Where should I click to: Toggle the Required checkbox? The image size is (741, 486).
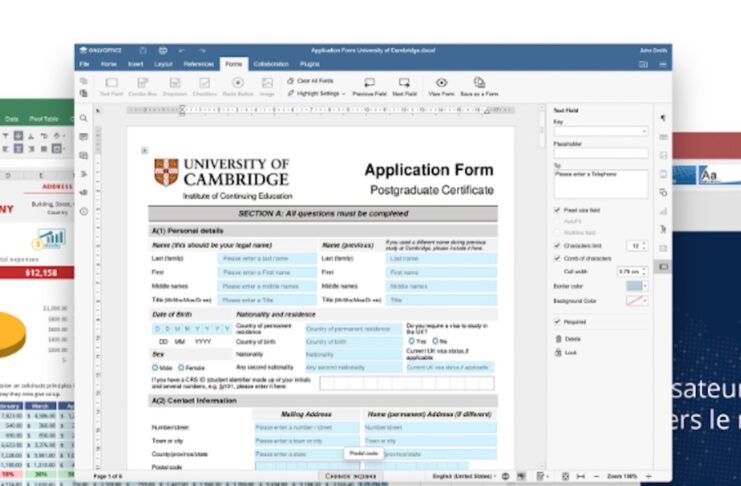(x=557, y=322)
